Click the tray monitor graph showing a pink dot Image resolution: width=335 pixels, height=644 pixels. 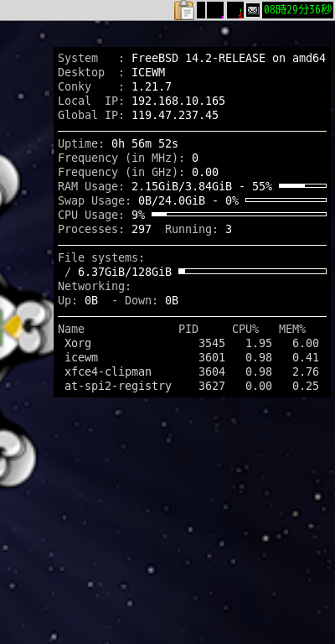tap(215, 10)
